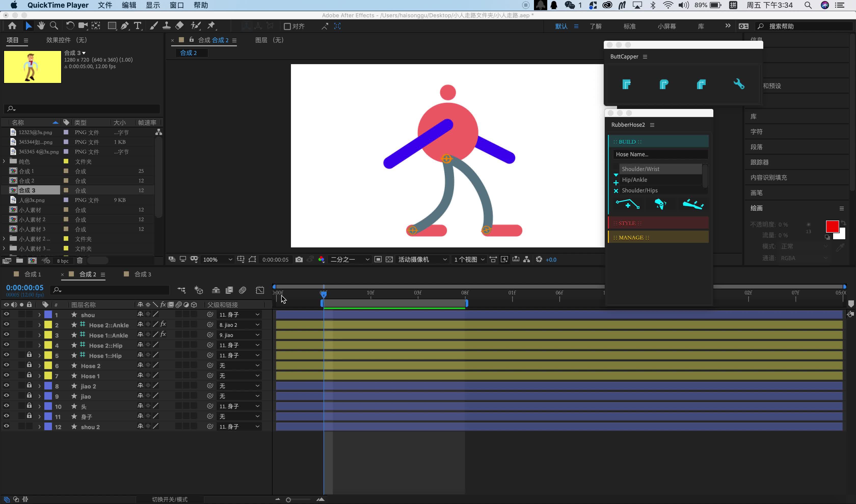The height and width of the screenshot is (504, 856).
Task: Open the graph editor icon in timeline
Action: coord(260,290)
